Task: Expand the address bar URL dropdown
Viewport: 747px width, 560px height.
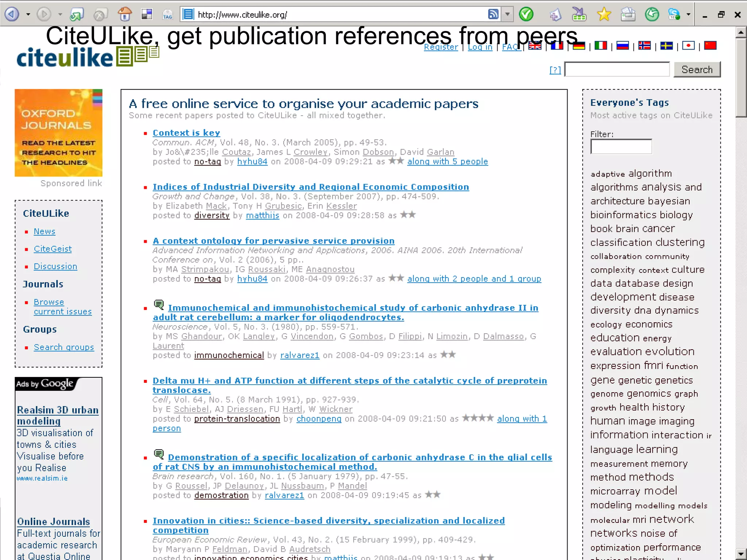Action: coord(507,15)
